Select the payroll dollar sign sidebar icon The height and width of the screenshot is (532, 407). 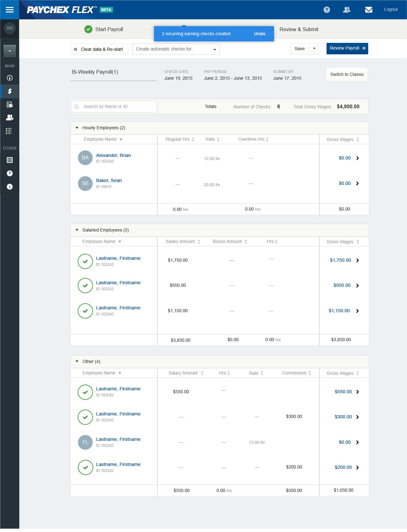click(x=10, y=91)
